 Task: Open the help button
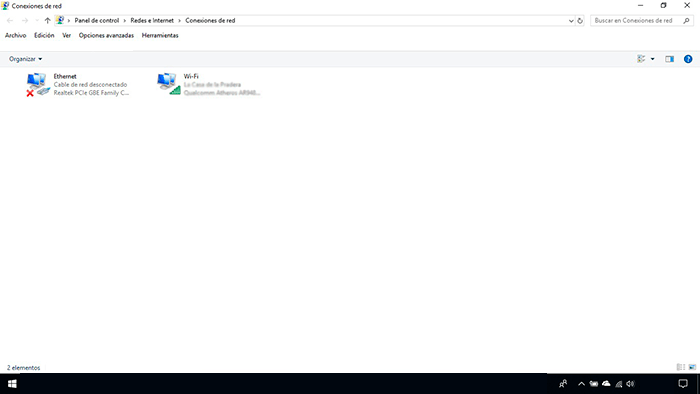pos(688,59)
